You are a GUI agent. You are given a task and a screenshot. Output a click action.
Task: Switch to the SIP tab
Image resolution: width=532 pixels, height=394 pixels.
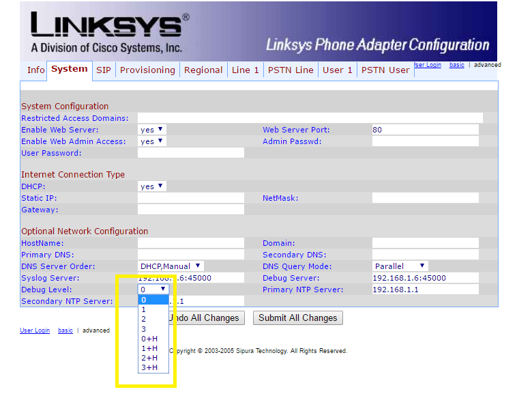[104, 70]
